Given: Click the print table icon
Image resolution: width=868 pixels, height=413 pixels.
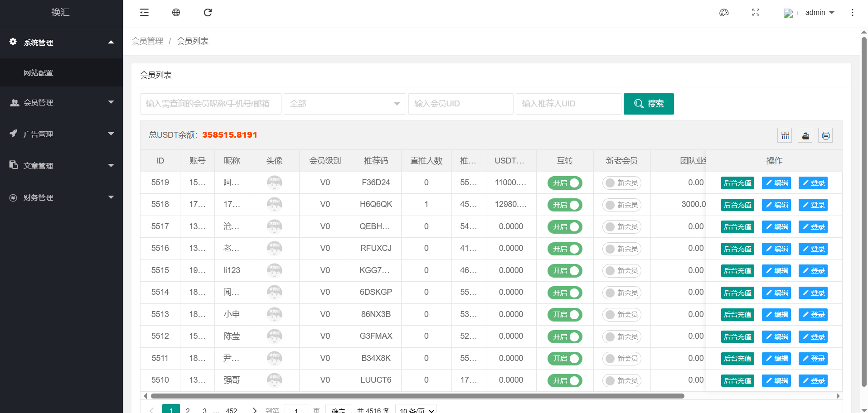Looking at the screenshot, I should point(825,135).
